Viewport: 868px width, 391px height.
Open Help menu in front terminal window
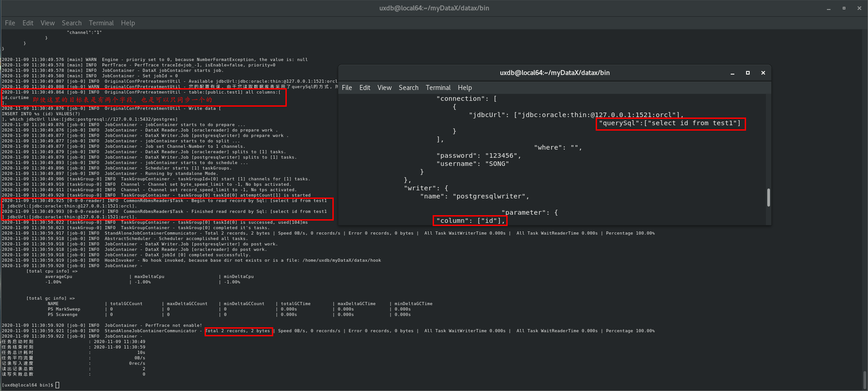coord(465,88)
